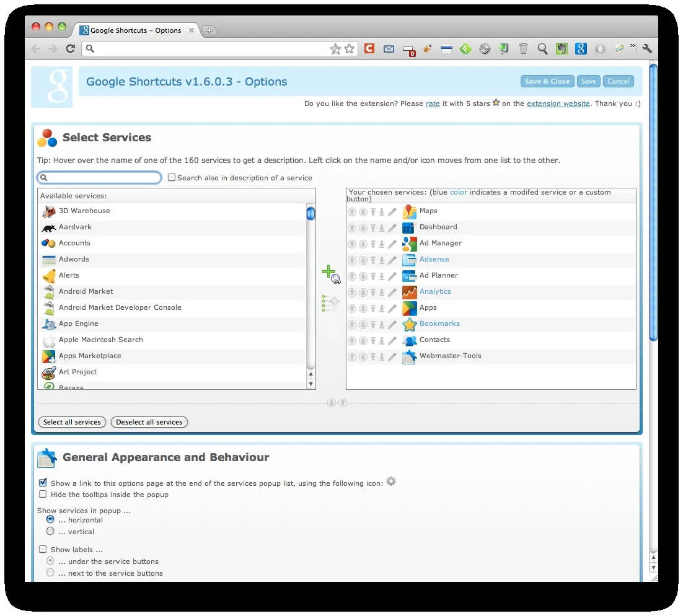This screenshot has width=683, height=616.
Task: Open the extension website link
Action: click(558, 103)
